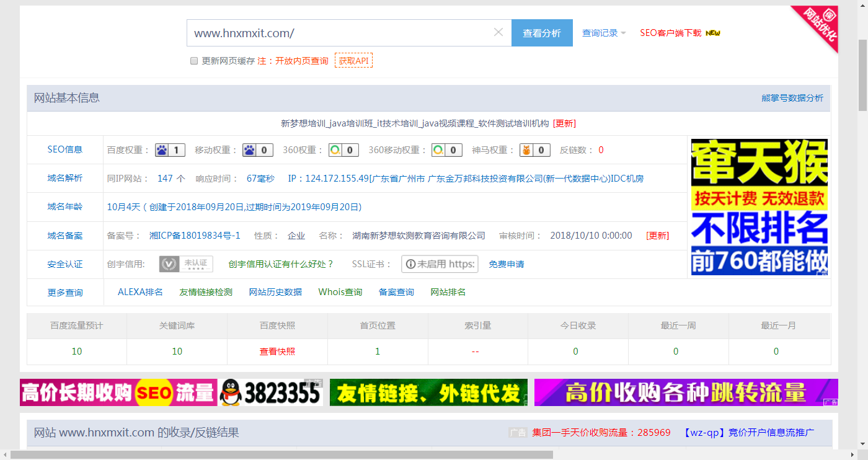Click the 【wz-qp】竞价开户信息流推广 link
868x460 pixels.
pyautogui.click(x=749, y=433)
